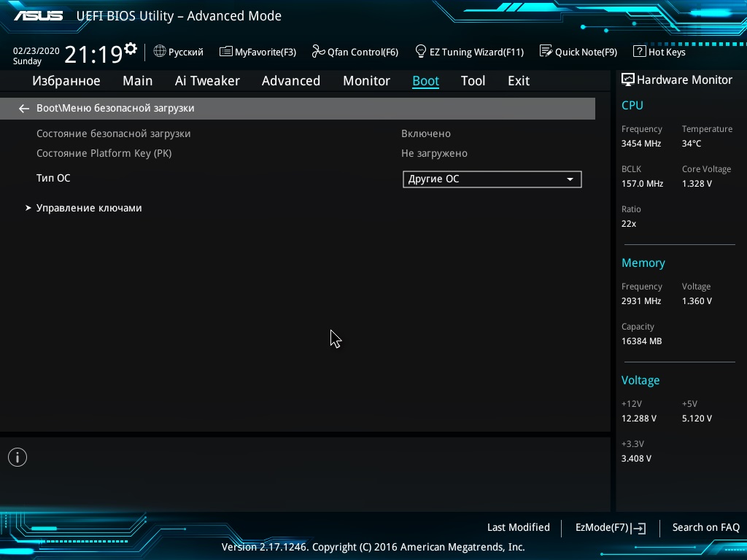Click the info circle icon
The width and height of the screenshot is (747, 560).
pos(18,457)
